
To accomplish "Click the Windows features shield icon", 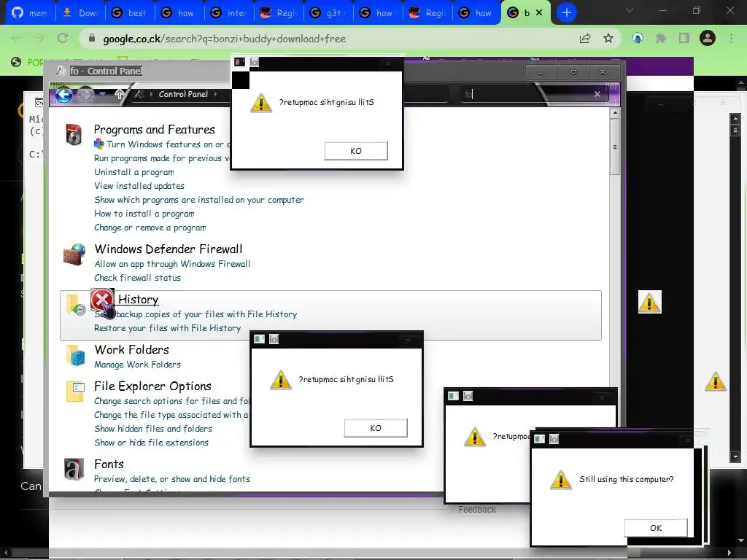I will (99, 144).
